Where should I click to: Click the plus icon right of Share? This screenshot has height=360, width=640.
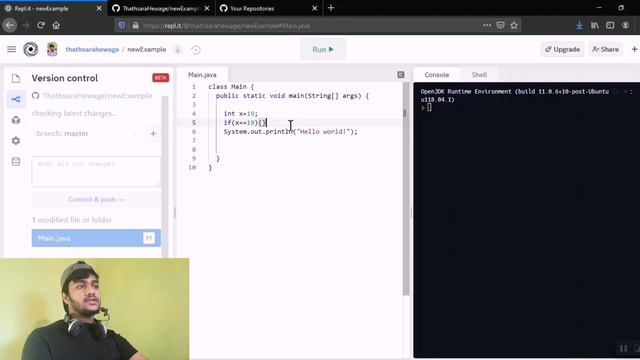click(x=634, y=49)
